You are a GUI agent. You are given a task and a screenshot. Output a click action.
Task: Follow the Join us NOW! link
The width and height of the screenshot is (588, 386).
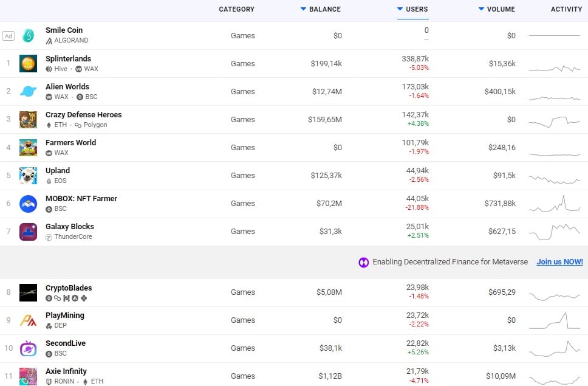click(559, 262)
